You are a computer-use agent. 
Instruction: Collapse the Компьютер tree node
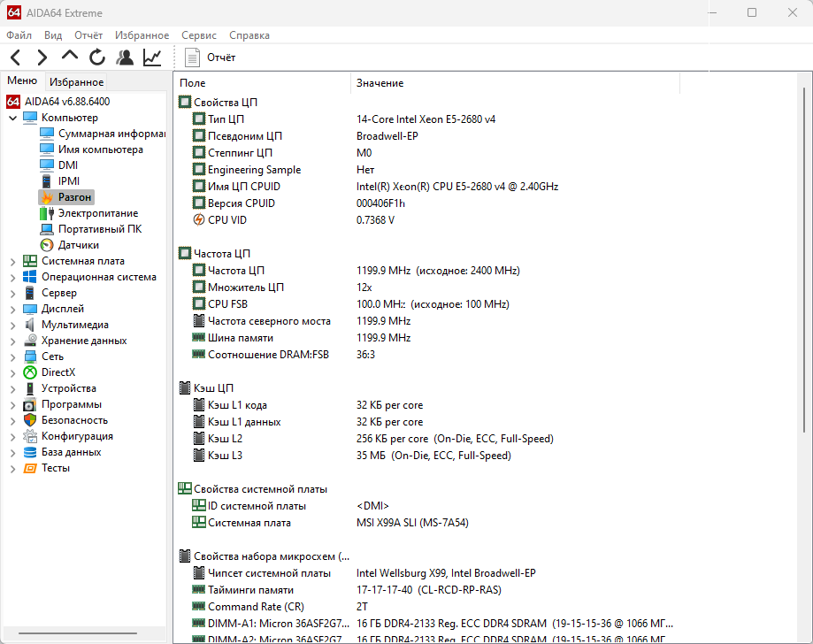tap(12, 118)
